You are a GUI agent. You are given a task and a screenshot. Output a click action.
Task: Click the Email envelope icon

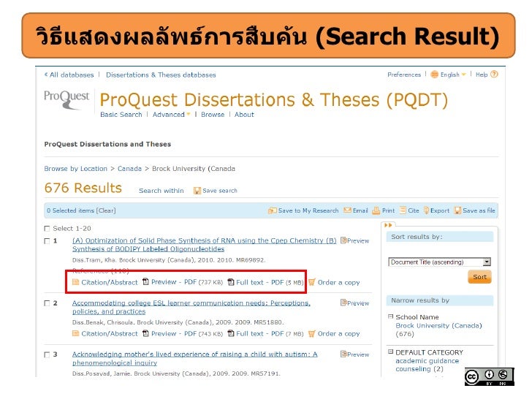pos(347,210)
